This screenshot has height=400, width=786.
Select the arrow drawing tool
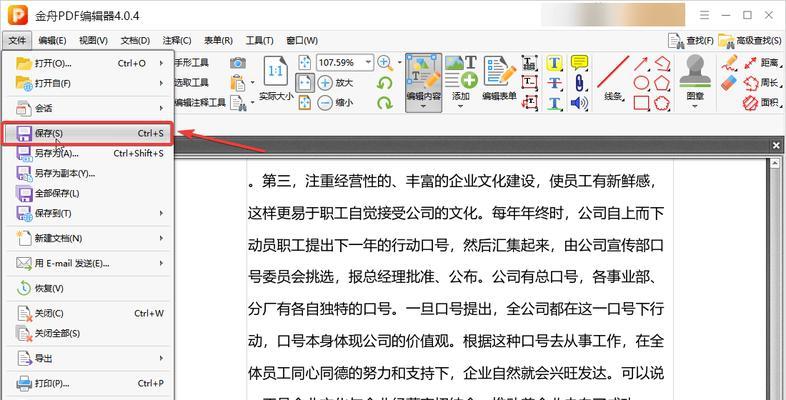coord(641,63)
